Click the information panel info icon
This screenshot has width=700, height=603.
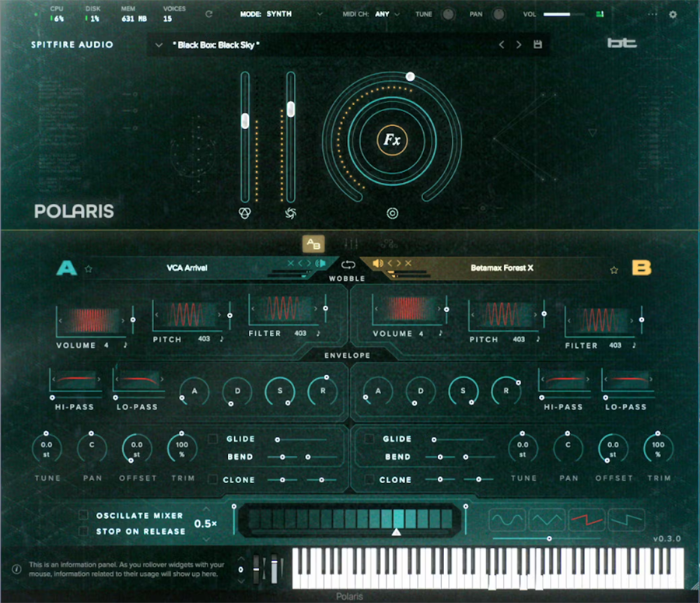[16, 569]
